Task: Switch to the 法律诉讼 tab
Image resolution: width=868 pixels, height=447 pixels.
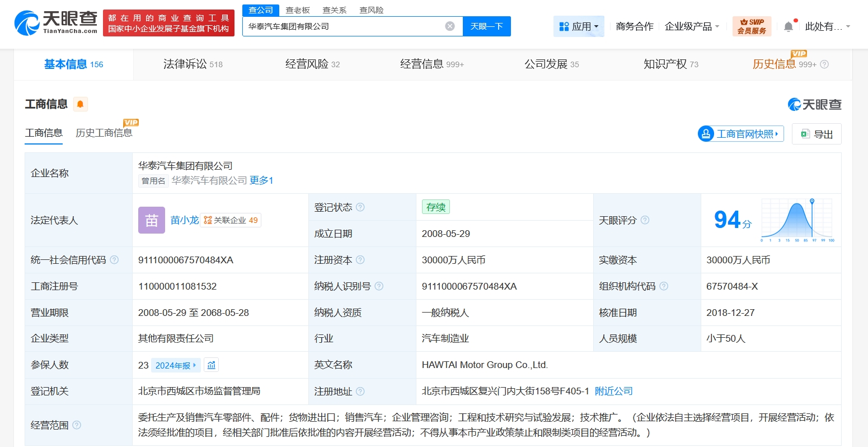Action: point(193,64)
